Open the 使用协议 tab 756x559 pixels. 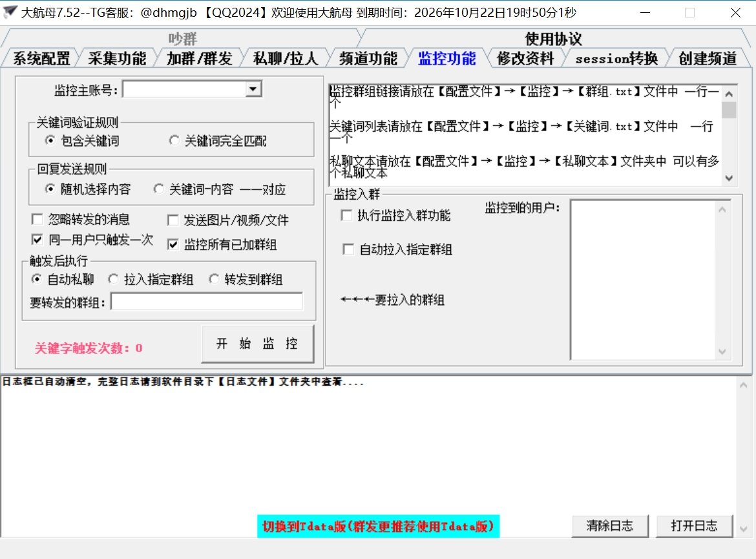[x=553, y=39]
